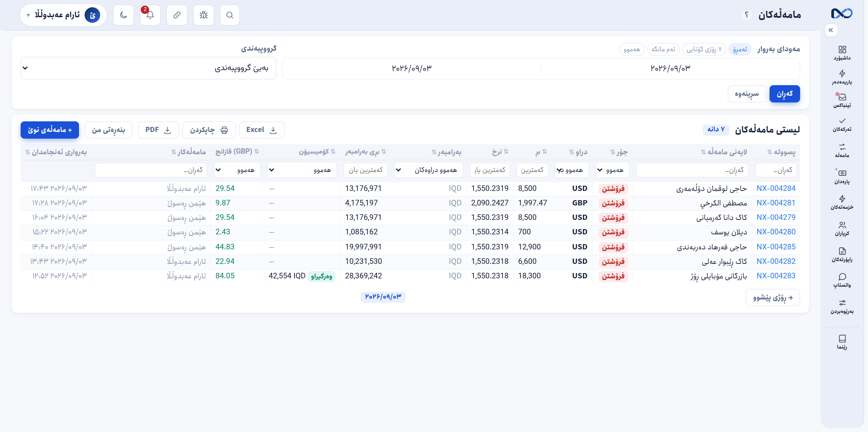Open transaction link NX-004281
This screenshot has height=432, width=868.
pyautogui.click(x=776, y=203)
